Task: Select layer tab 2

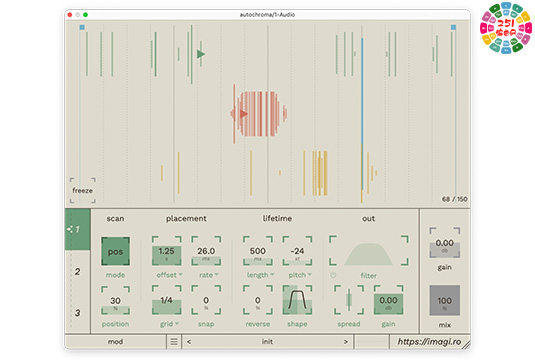Action: [77, 272]
